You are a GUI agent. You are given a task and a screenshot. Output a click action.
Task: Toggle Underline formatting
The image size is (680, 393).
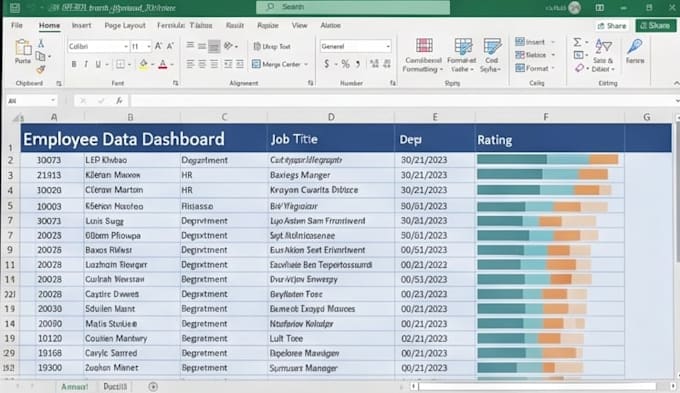point(98,64)
